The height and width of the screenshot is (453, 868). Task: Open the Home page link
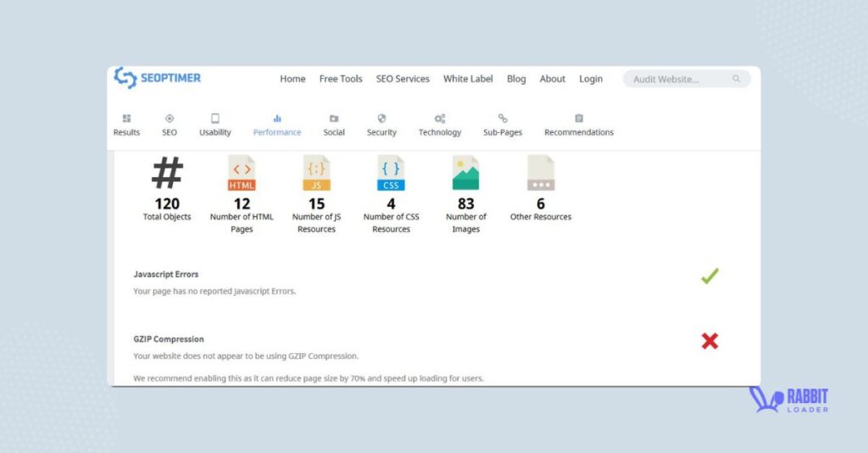(292, 79)
